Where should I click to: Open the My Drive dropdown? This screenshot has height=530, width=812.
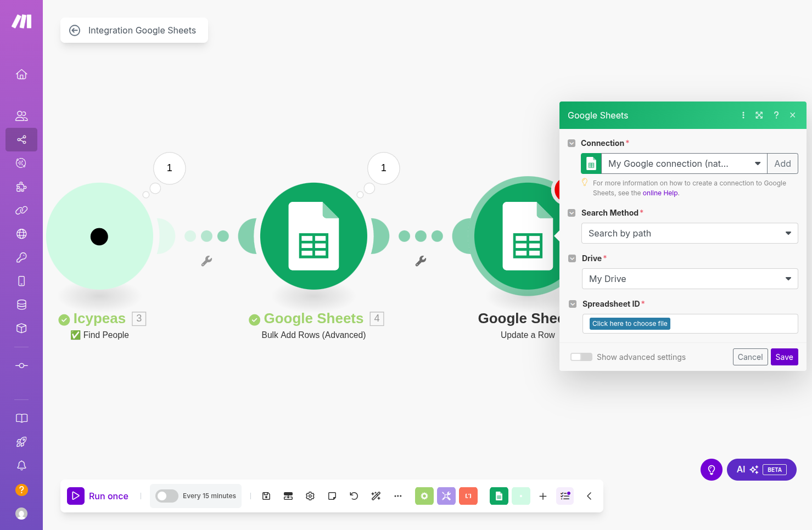pos(690,279)
